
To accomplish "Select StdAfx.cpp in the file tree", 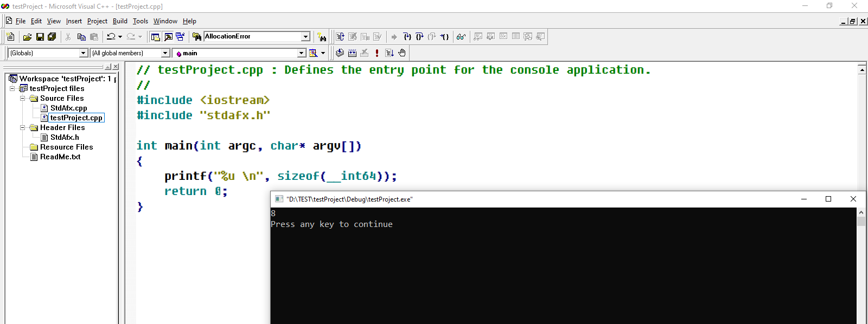I will [68, 108].
